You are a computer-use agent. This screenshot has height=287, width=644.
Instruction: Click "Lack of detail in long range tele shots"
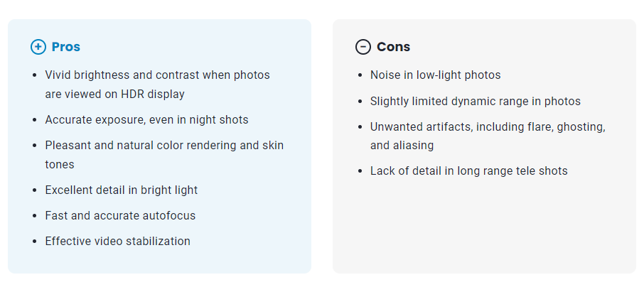click(468, 170)
